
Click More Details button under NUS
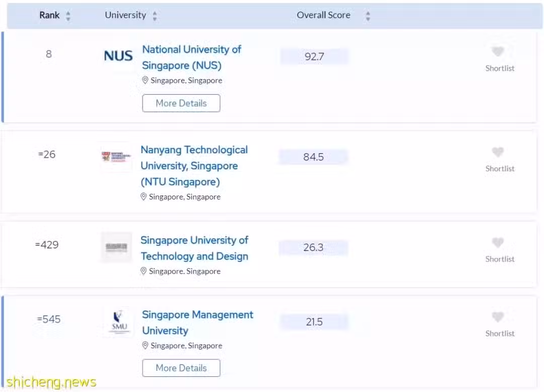point(181,103)
